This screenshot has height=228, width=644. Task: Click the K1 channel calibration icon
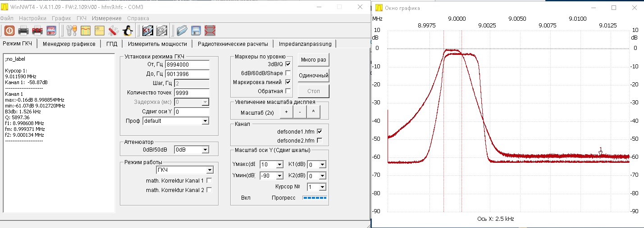[x=148, y=31]
